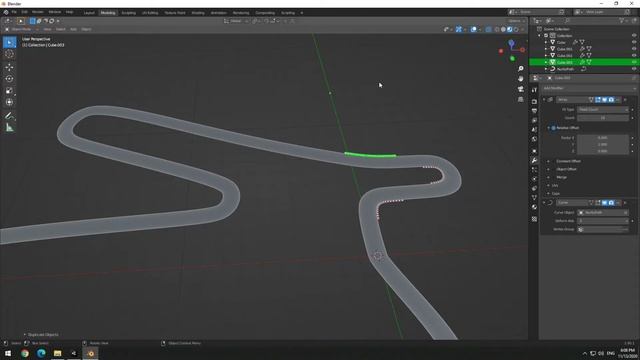Switch to the Layout workspace tab
640x360 pixels.
[89, 13]
